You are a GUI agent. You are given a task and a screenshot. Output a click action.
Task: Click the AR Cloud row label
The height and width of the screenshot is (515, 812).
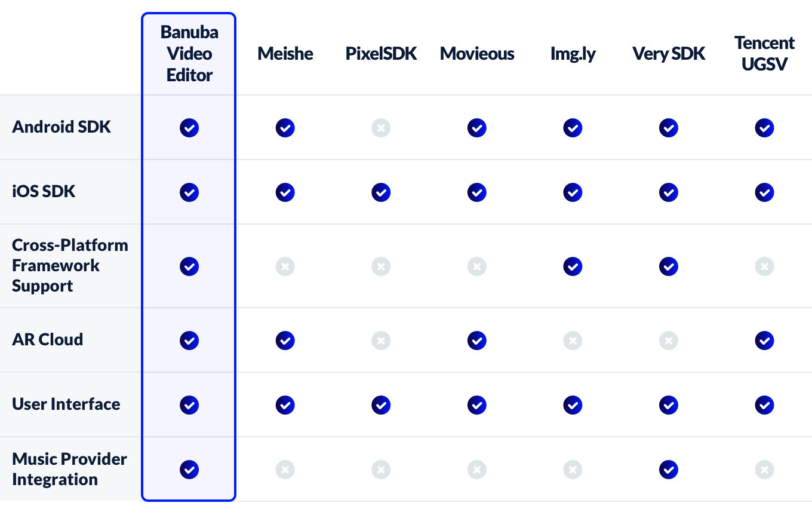coord(48,339)
